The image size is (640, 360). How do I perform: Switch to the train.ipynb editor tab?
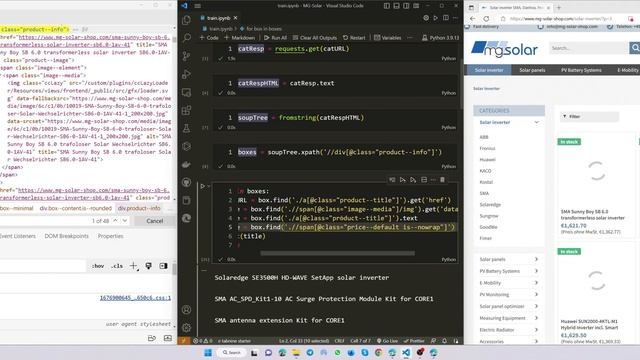218,18
